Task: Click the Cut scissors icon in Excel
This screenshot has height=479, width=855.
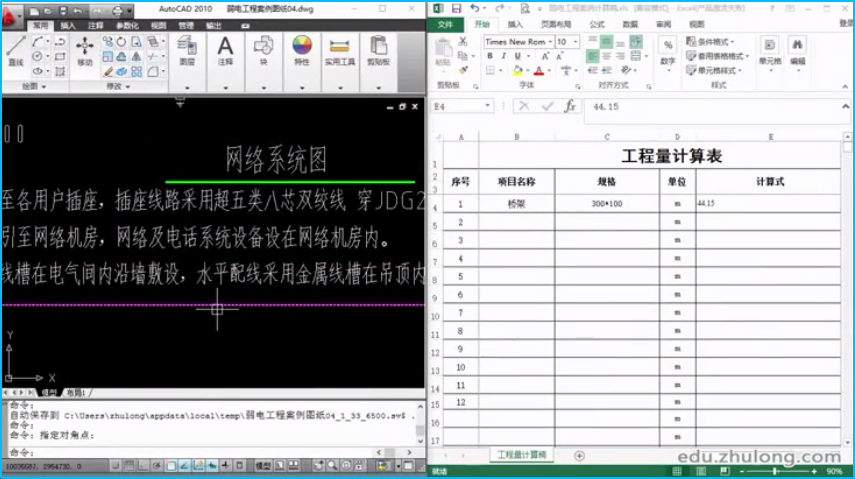Action: [x=462, y=41]
